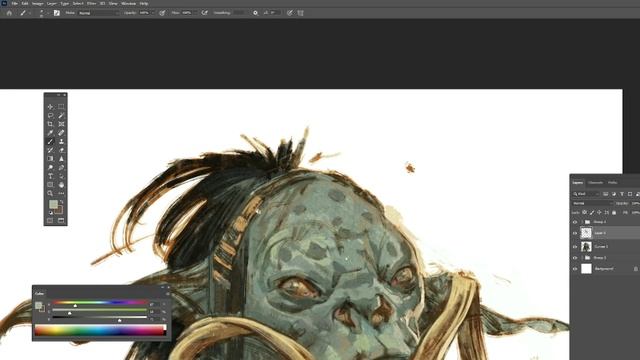The height and width of the screenshot is (360, 640).
Task: Select the Clone Stamp tool
Action: click(61, 142)
